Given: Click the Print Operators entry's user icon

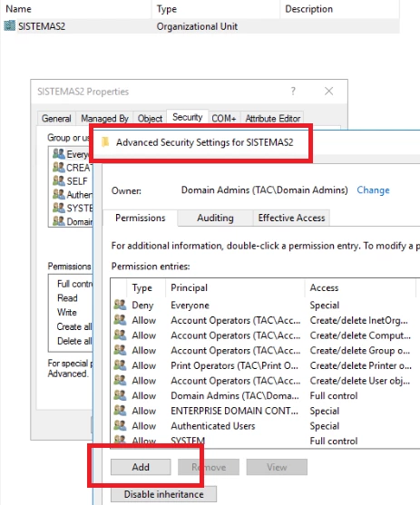Looking at the screenshot, I should click(x=120, y=365).
